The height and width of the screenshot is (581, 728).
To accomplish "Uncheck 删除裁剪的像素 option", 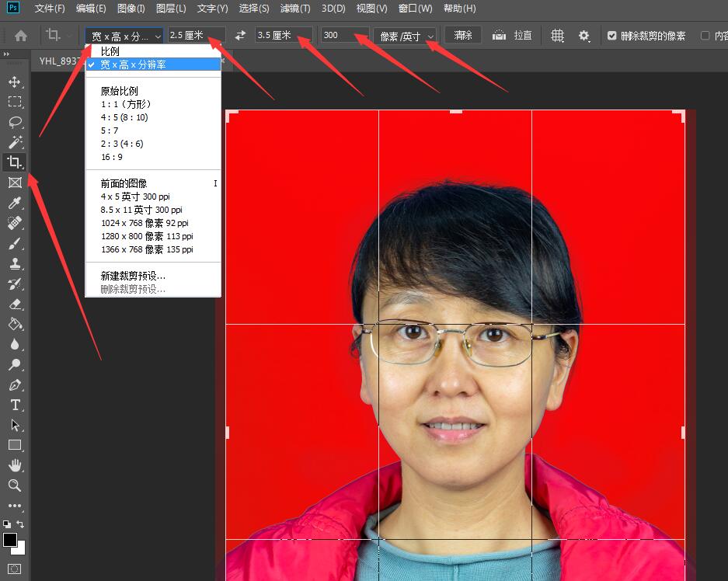I will 613,35.
